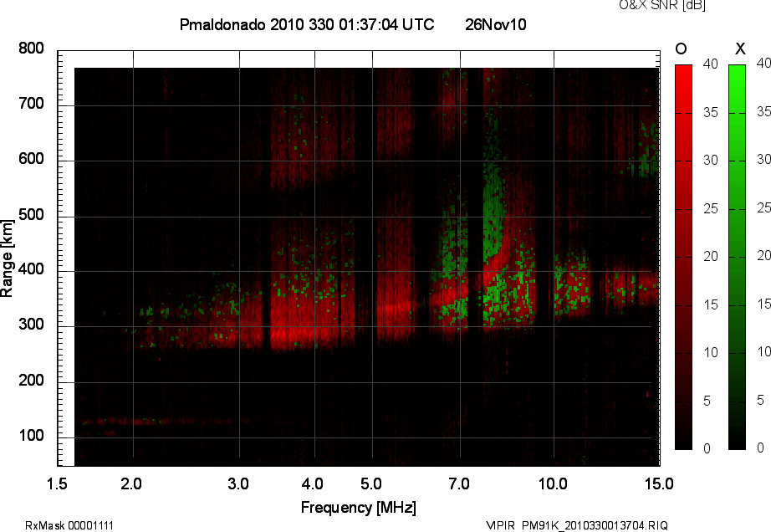The width and height of the screenshot is (771, 532).
Task: Click the 'VIPIR PM91K_2010330013704.RIQ' file name
Action: click(577, 525)
